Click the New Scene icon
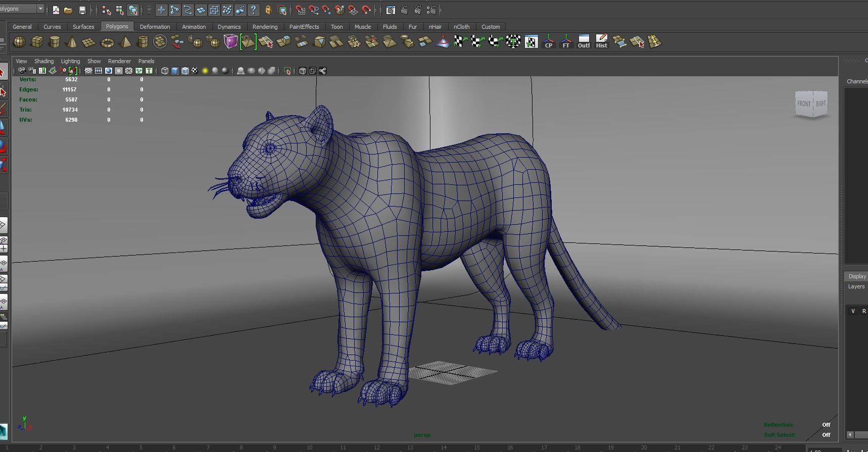This screenshot has width=868, height=452. pos(55,10)
